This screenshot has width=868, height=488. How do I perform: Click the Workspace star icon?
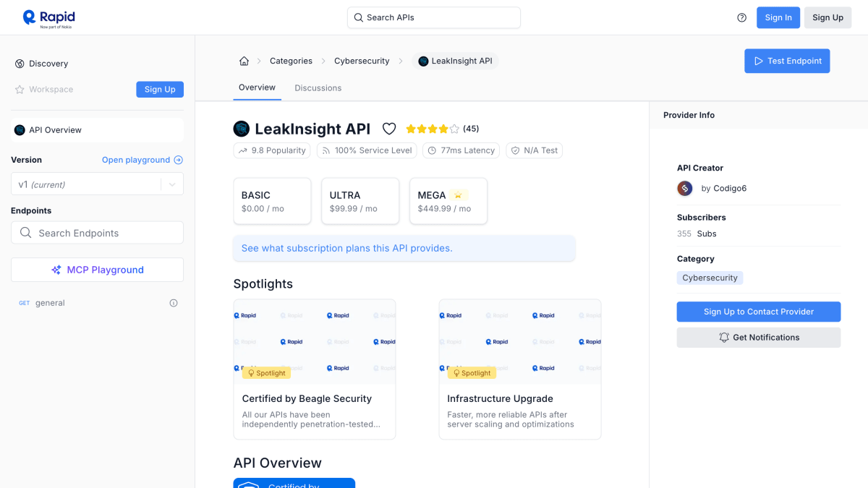20,90
